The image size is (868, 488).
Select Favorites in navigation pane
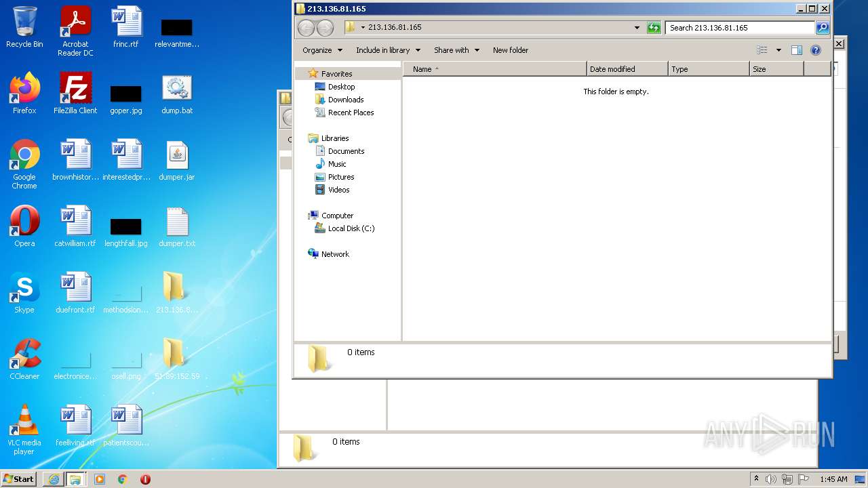336,74
